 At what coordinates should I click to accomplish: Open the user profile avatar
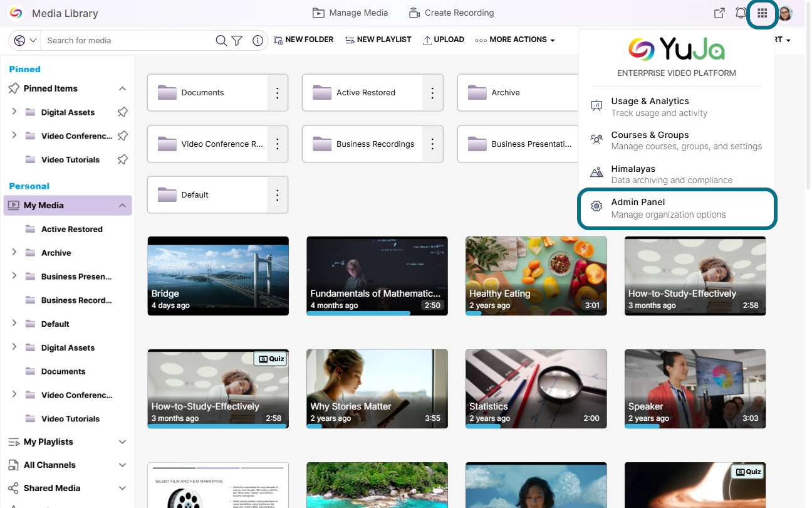pos(786,13)
